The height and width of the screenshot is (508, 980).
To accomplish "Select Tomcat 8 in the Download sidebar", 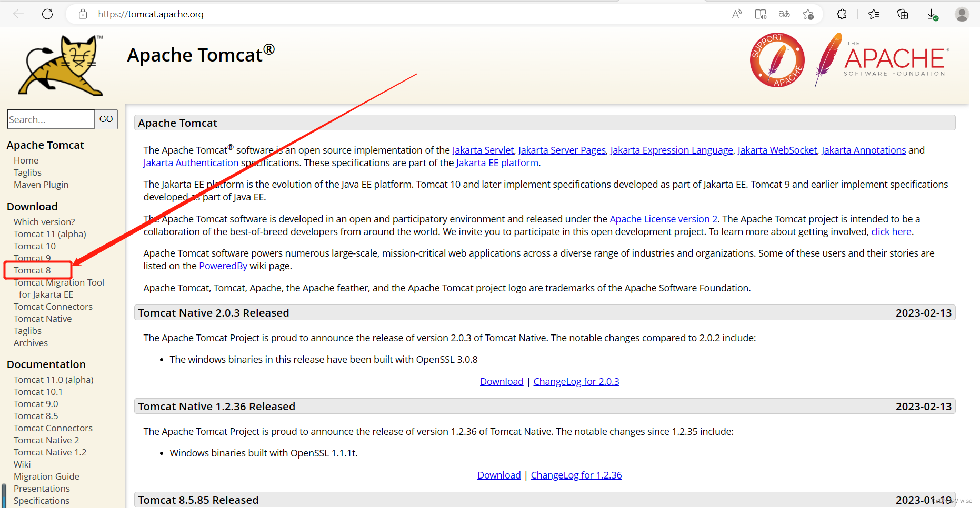I will point(33,270).
